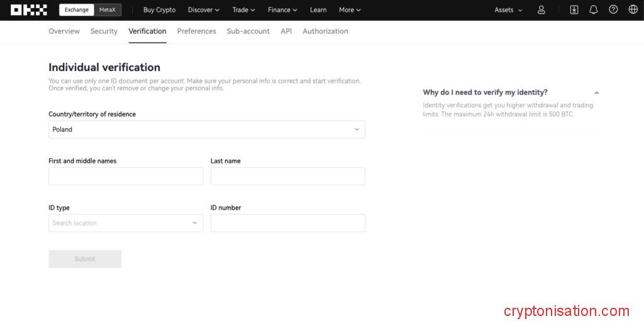The image size is (644, 326).
Task: Select the Exchange mode toggle
Action: coord(77,10)
